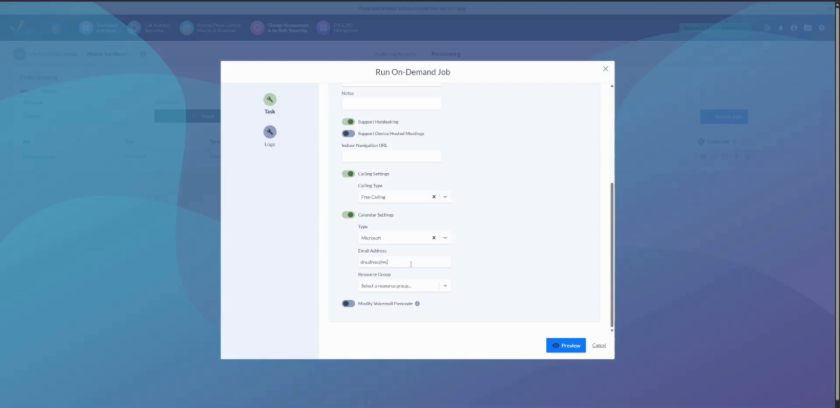Open the folder icon in the top bar

click(x=807, y=28)
